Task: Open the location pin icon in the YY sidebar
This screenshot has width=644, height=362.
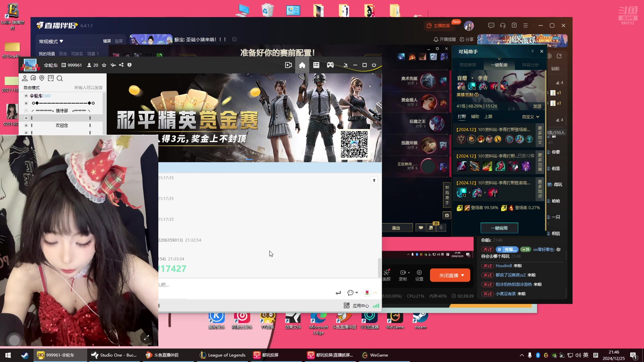Action: point(42,78)
